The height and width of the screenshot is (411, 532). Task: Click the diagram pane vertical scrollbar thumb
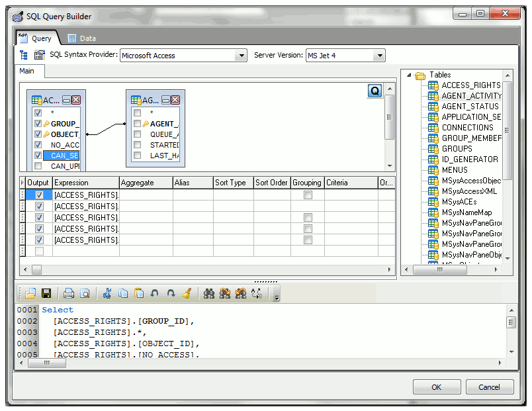[x=390, y=117]
